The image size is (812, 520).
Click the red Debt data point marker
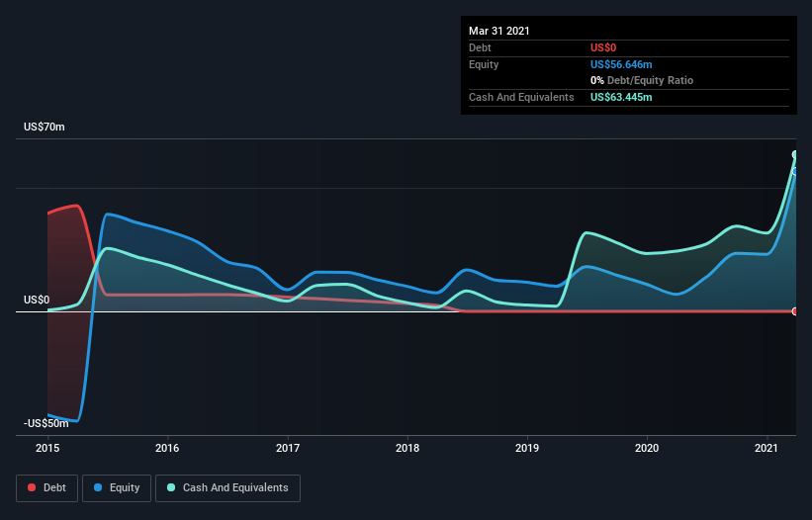click(795, 311)
